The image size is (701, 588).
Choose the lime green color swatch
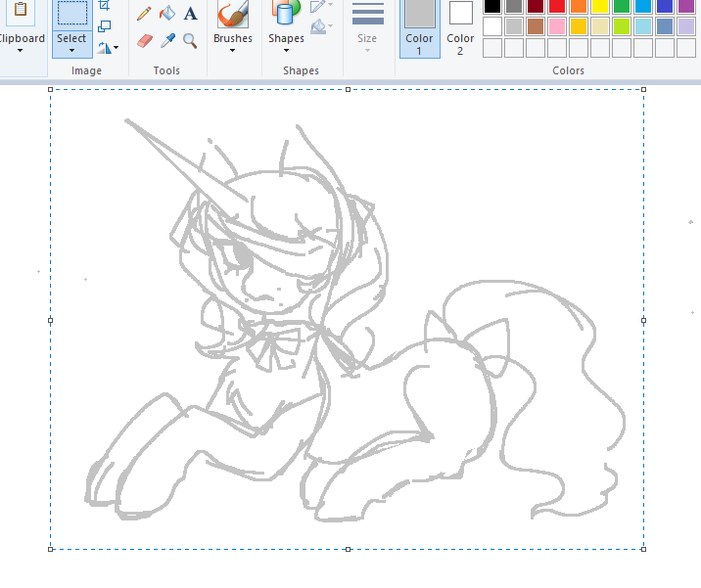622,26
